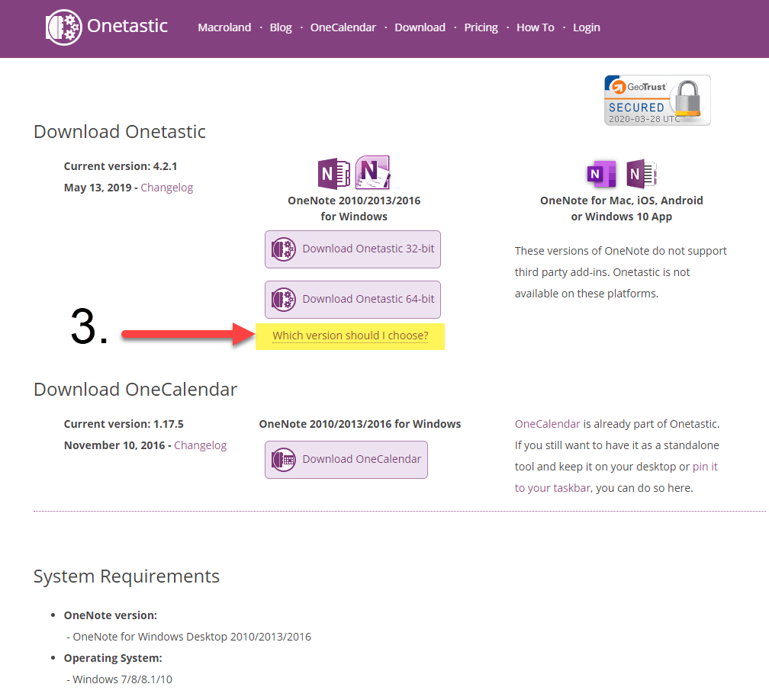Click the gear icon in the 32-bit download button
Image resolution: width=769 pixels, height=700 pixels.
tap(284, 249)
